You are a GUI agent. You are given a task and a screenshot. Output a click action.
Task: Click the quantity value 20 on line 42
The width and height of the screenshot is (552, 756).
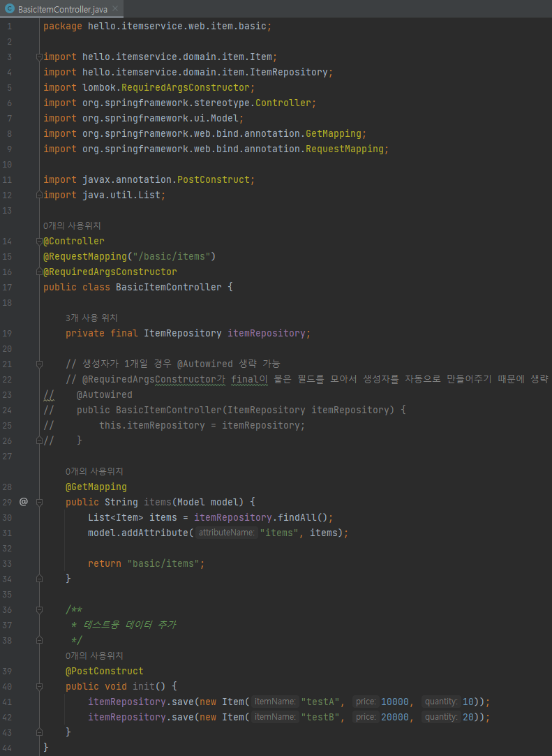coord(468,718)
